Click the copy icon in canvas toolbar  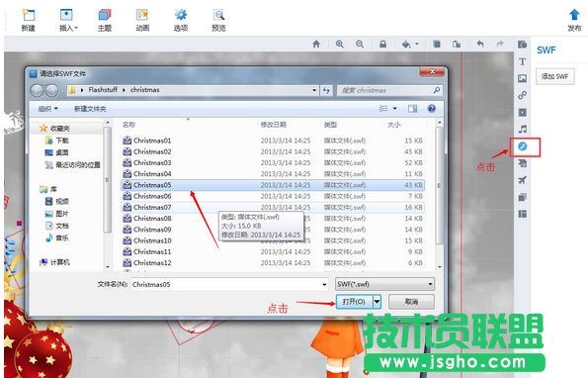(437, 45)
